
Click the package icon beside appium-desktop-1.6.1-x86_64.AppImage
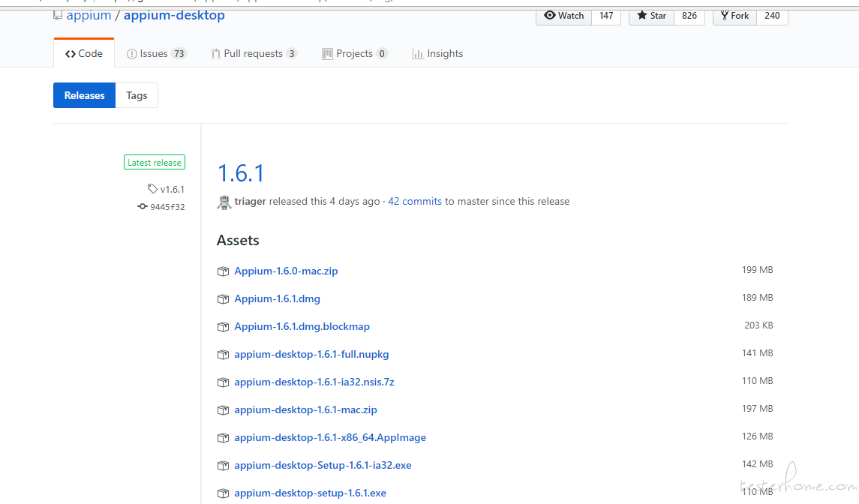coord(223,438)
